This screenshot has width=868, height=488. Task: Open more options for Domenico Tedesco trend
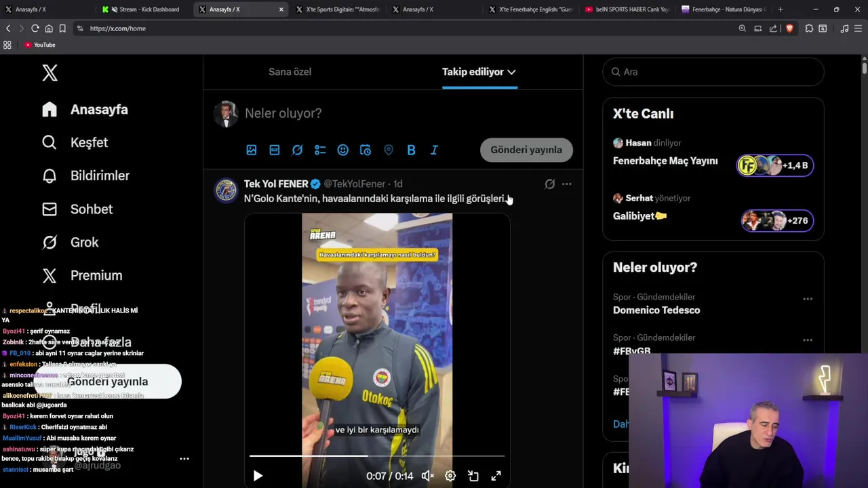[x=808, y=299]
